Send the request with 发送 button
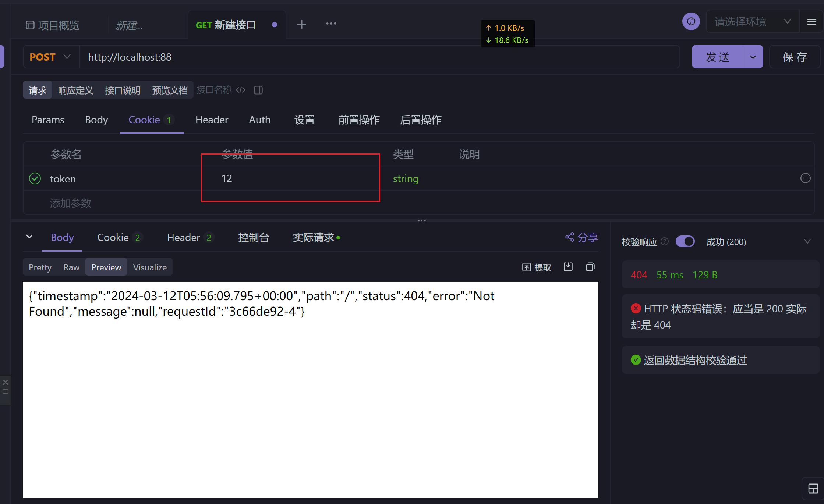The width and height of the screenshot is (824, 504). click(x=717, y=57)
